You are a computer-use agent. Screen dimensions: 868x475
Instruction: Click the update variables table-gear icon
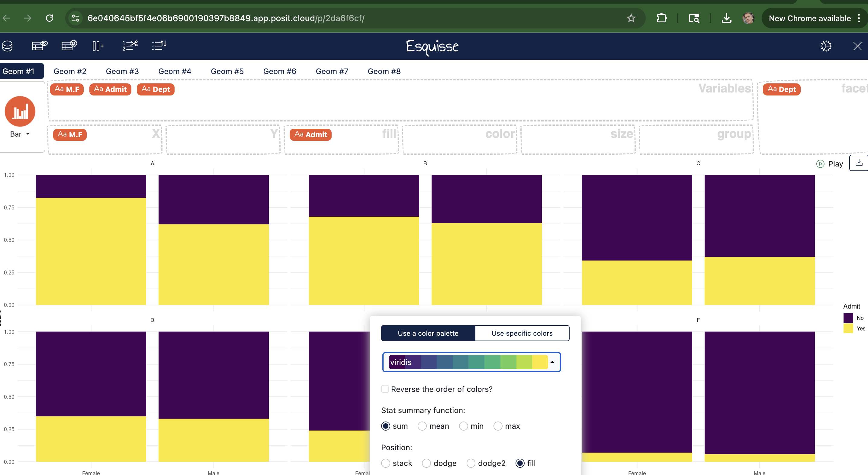pyautogui.click(x=69, y=46)
